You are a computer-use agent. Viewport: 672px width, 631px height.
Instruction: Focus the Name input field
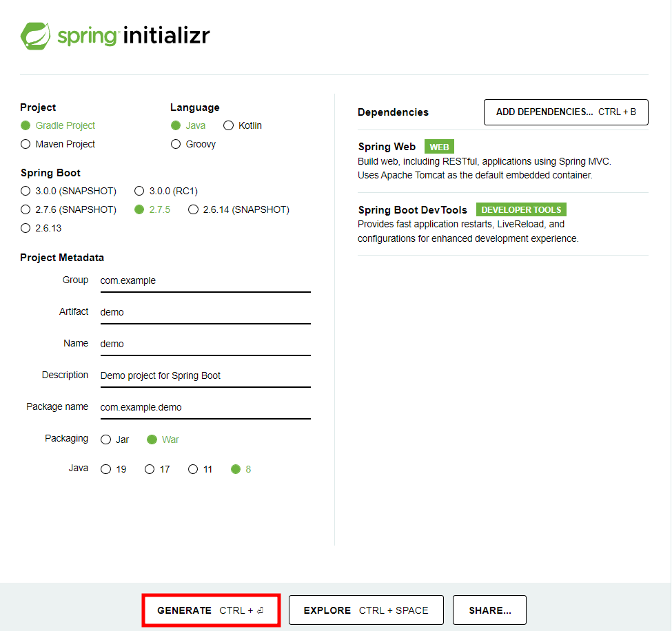[x=205, y=344]
